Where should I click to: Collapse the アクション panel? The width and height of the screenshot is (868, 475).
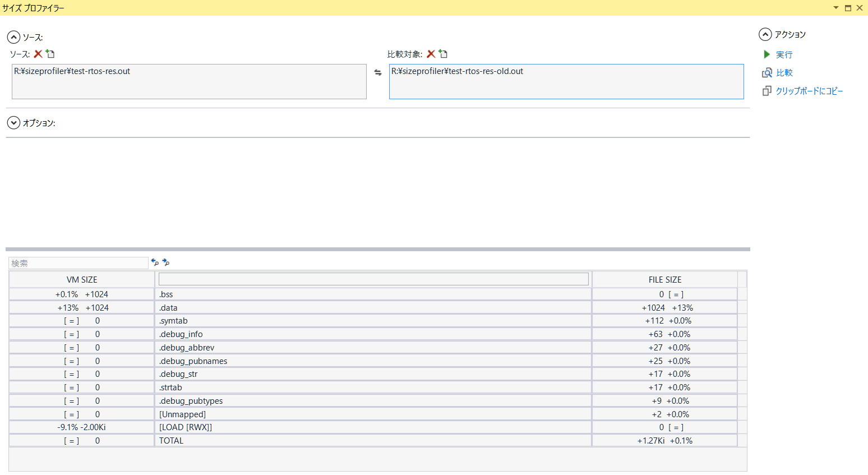[765, 34]
